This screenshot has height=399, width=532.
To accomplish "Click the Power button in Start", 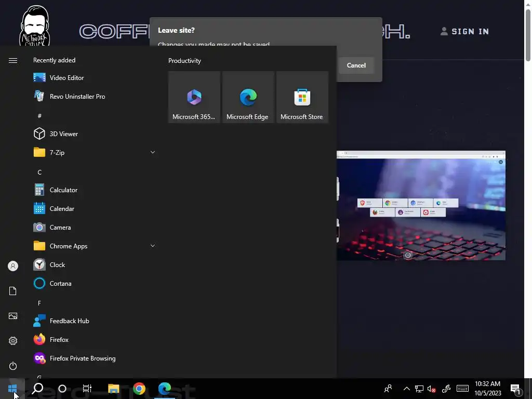I will pyautogui.click(x=13, y=366).
